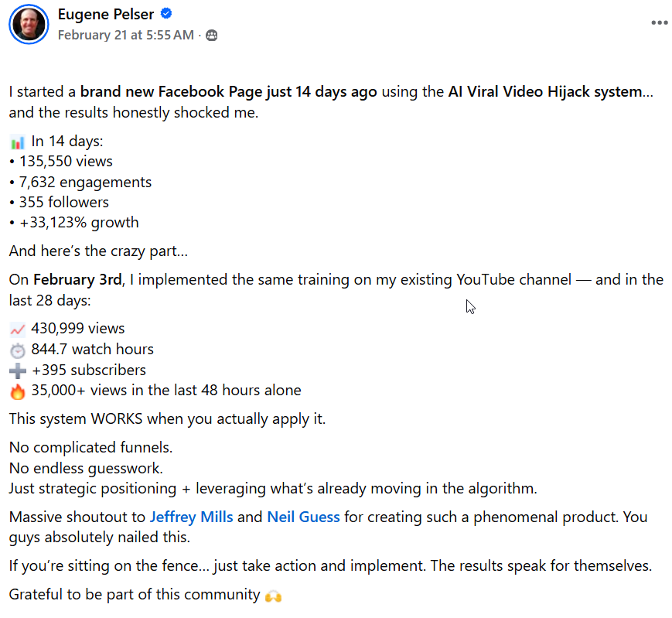Click the rising trend emoji next to 430,999 views
672x618 pixels.
pyautogui.click(x=16, y=328)
